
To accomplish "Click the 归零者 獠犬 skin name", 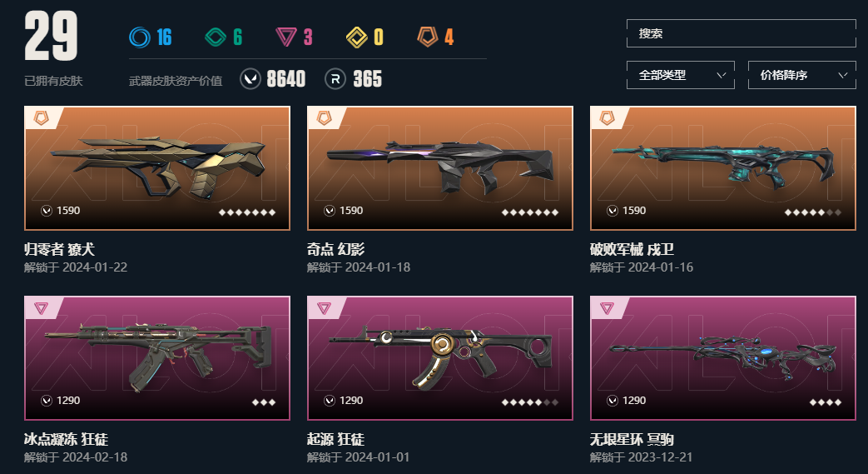I will 59,249.
